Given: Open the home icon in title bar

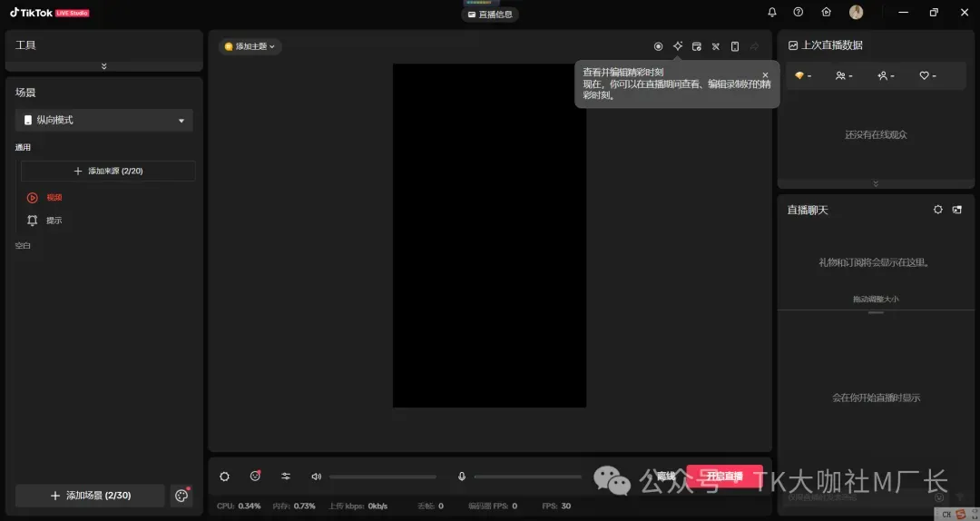Looking at the screenshot, I should pyautogui.click(x=827, y=13).
